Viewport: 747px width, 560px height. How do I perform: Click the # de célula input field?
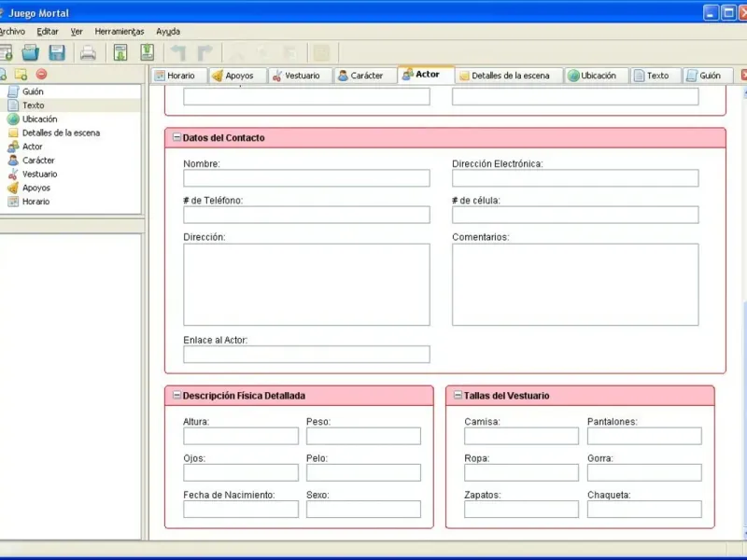(x=575, y=215)
